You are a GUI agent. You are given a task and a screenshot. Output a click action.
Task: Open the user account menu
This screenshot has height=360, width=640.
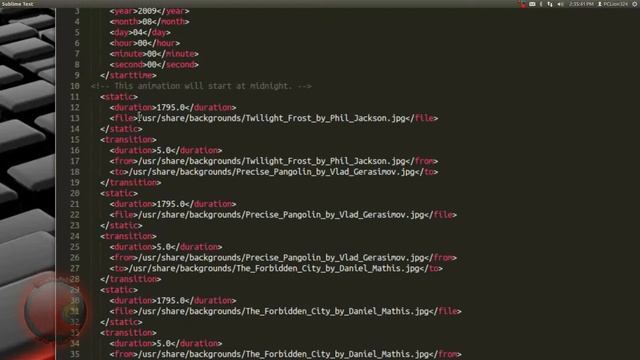click(x=613, y=4)
